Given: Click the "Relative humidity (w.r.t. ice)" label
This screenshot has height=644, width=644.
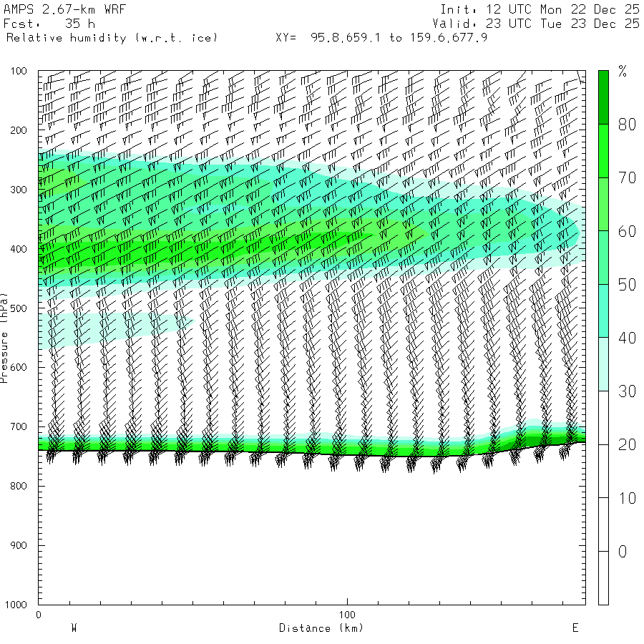Looking at the screenshot, I should point(112,38).
